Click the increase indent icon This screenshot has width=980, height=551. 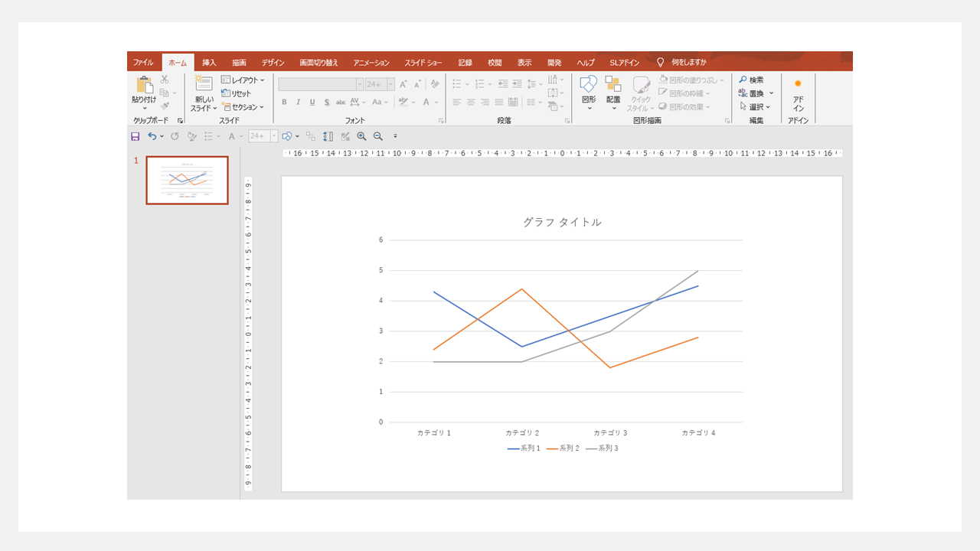pyautogui.click(x=518, y=83)
